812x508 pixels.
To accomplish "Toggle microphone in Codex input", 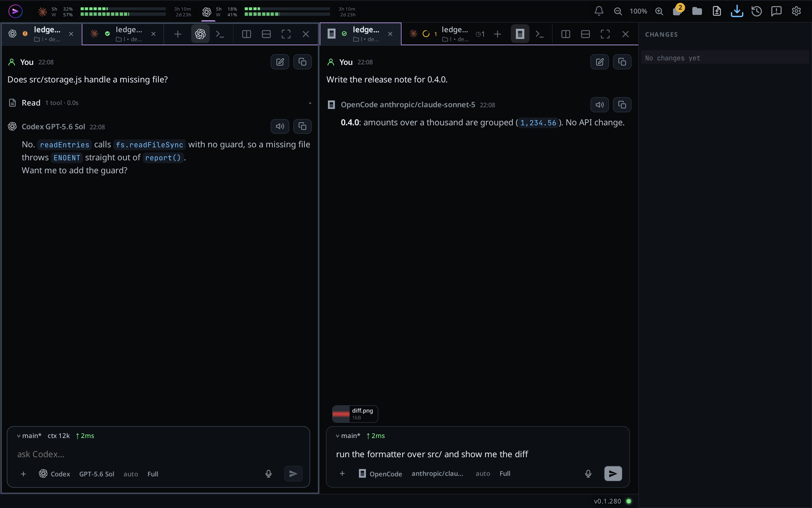I will coord(268,474).
